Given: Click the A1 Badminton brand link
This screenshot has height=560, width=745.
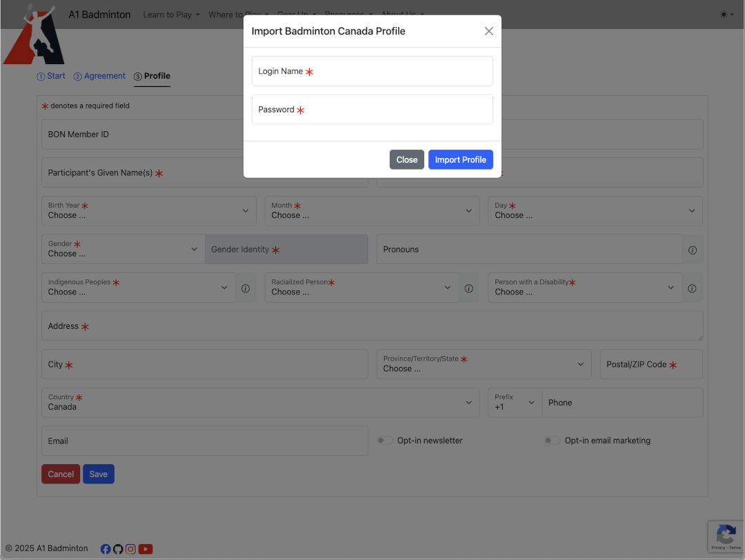Looking at the screenshot, I should point(99,14).
